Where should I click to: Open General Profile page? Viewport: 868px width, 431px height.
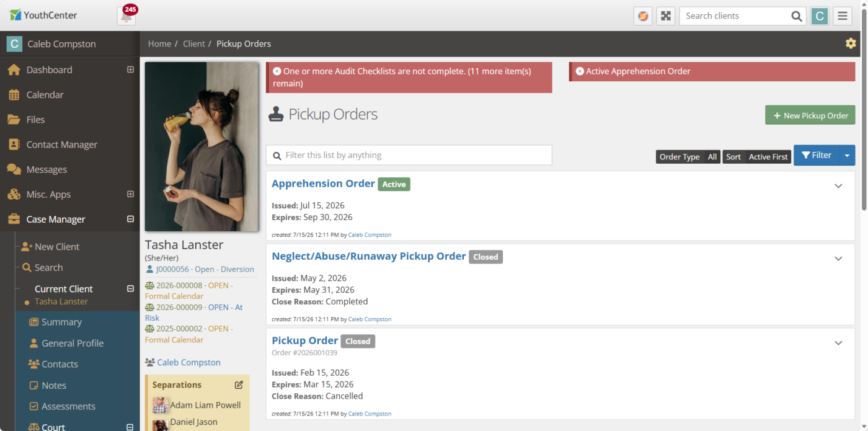click(x=73, y=343)
